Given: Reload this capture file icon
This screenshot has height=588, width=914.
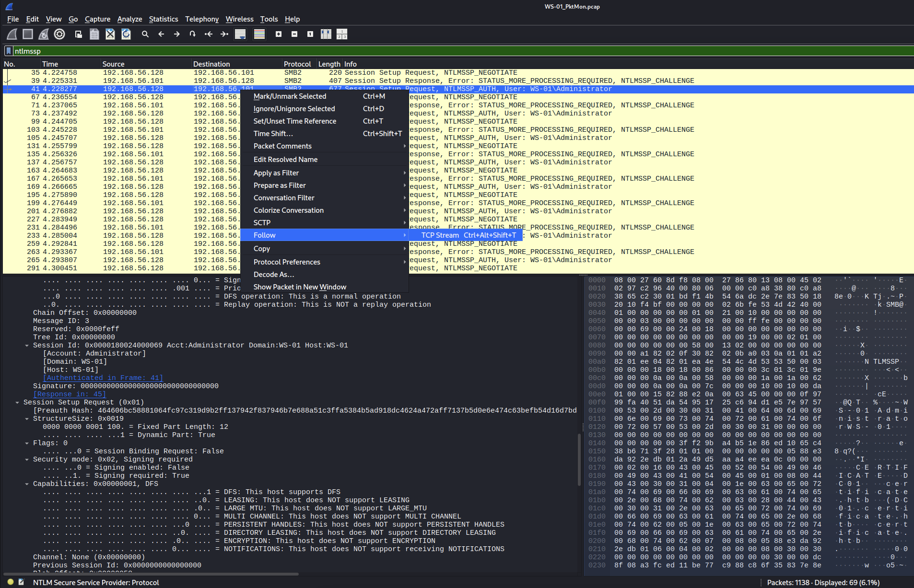Looking at the screenshot, I should pyautogui.click(x=126, y=34).
